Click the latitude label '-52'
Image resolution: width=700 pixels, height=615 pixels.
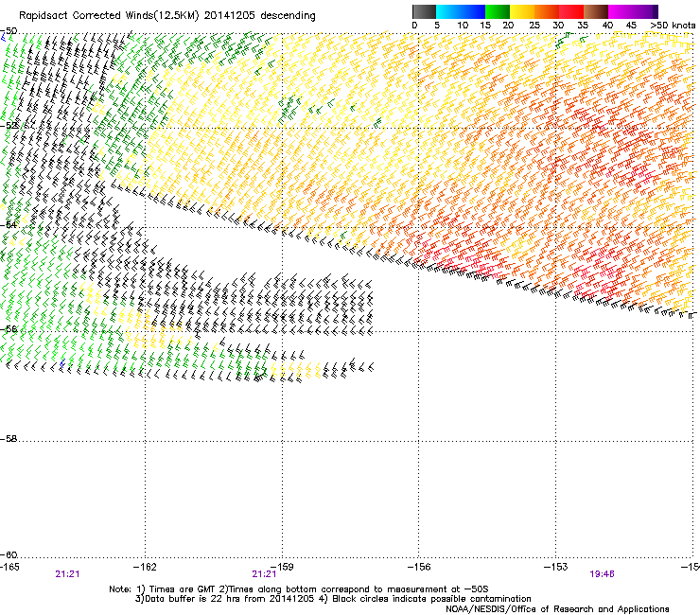pyautogui.click(x=9, y=126)
